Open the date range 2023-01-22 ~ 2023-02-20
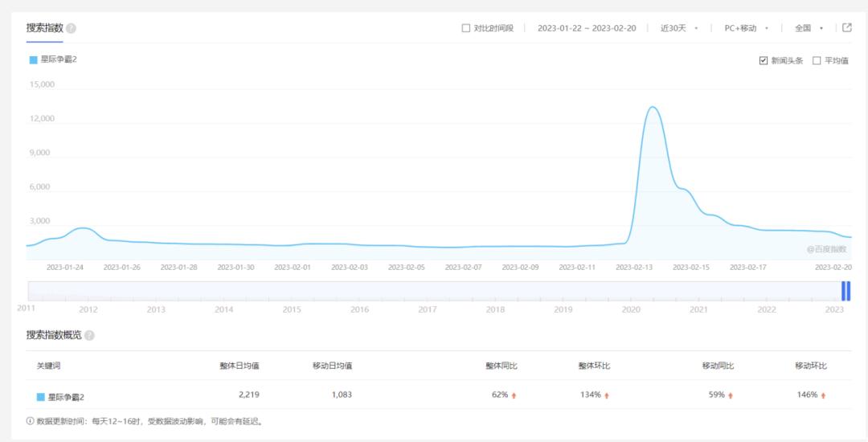868x442 pixels. click(x=587, y=28)
